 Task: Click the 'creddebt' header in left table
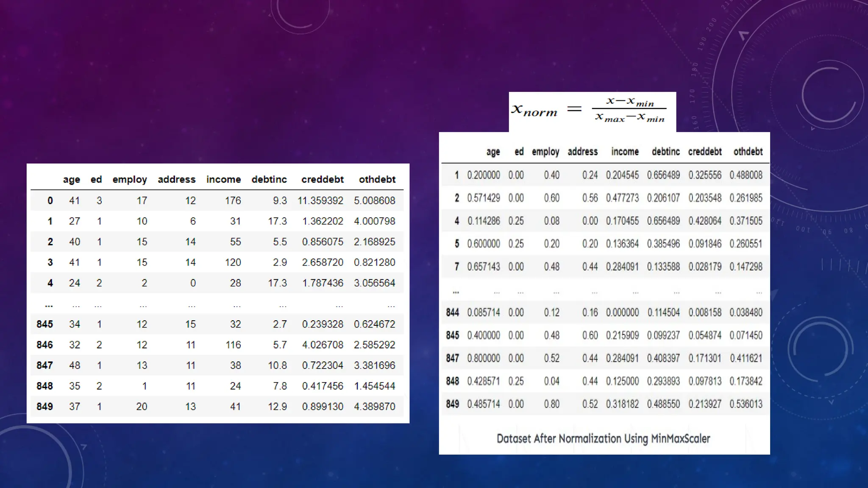[322, 180]
